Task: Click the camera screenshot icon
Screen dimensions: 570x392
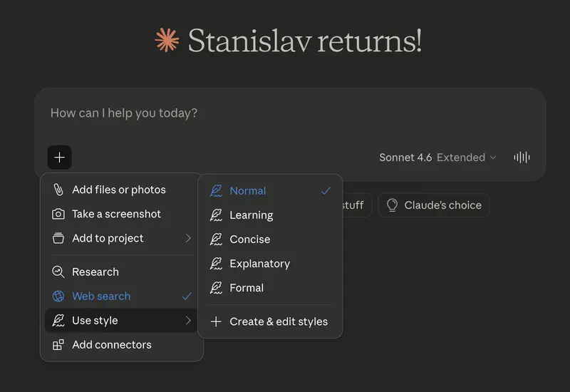Action: pyautogui.click(x=58, y=214)
